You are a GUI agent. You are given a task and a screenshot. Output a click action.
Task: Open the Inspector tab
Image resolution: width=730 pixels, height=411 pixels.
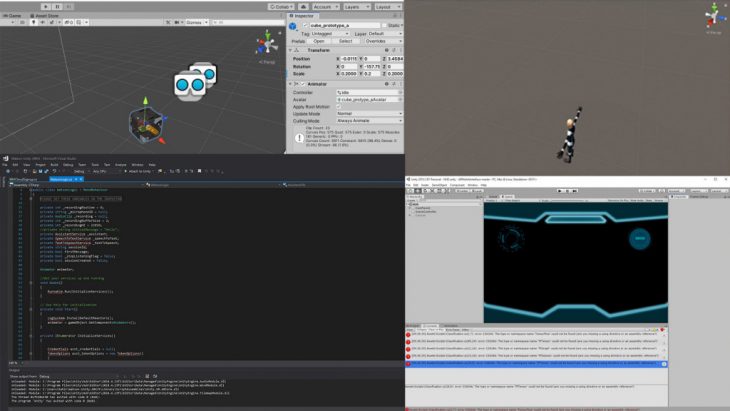pyautogui.click(x=304, y=15)
